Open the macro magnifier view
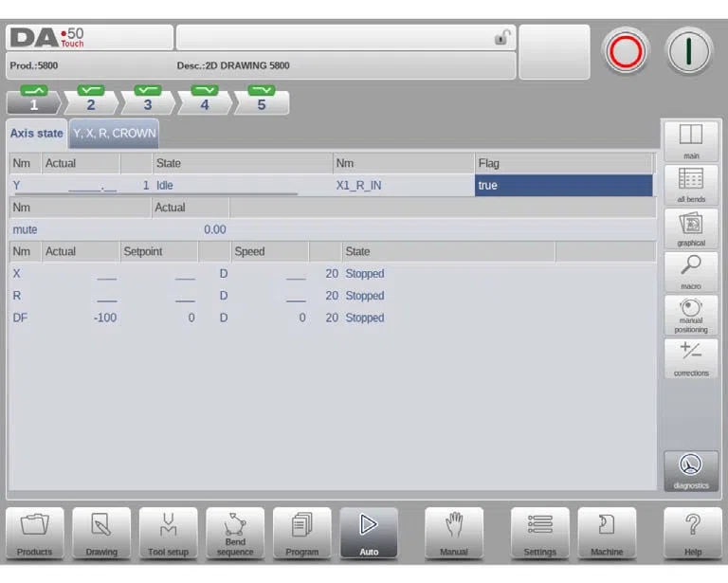The image size is (728, 583). tap(691, 272)
